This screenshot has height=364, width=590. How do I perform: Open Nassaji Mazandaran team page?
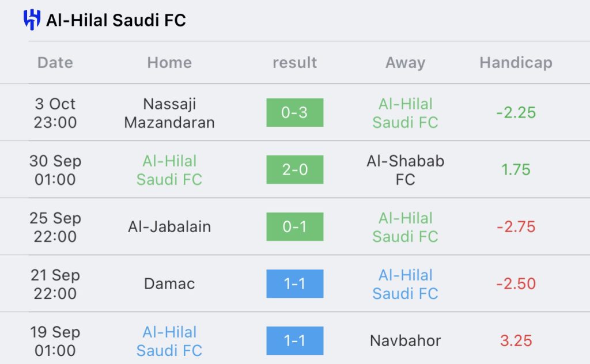pos(169,113)
